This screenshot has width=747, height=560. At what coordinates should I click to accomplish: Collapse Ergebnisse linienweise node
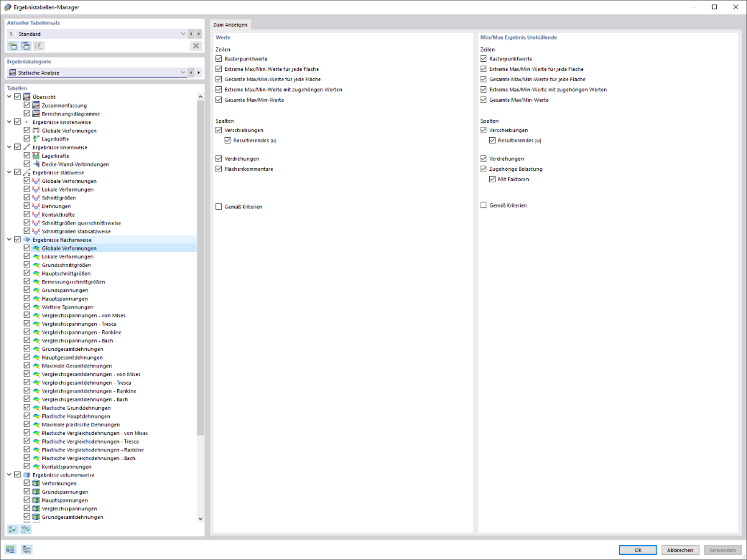pos(9,147)
